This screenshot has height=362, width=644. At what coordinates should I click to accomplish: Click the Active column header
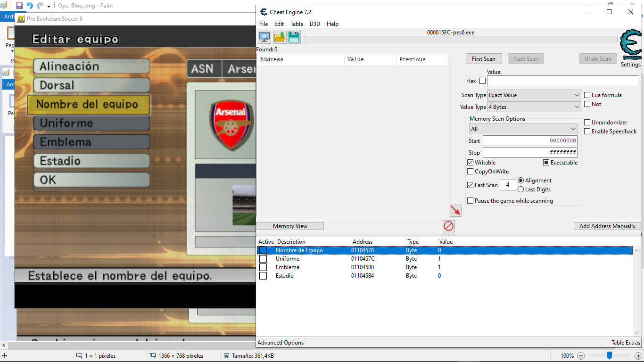point(266,242)
